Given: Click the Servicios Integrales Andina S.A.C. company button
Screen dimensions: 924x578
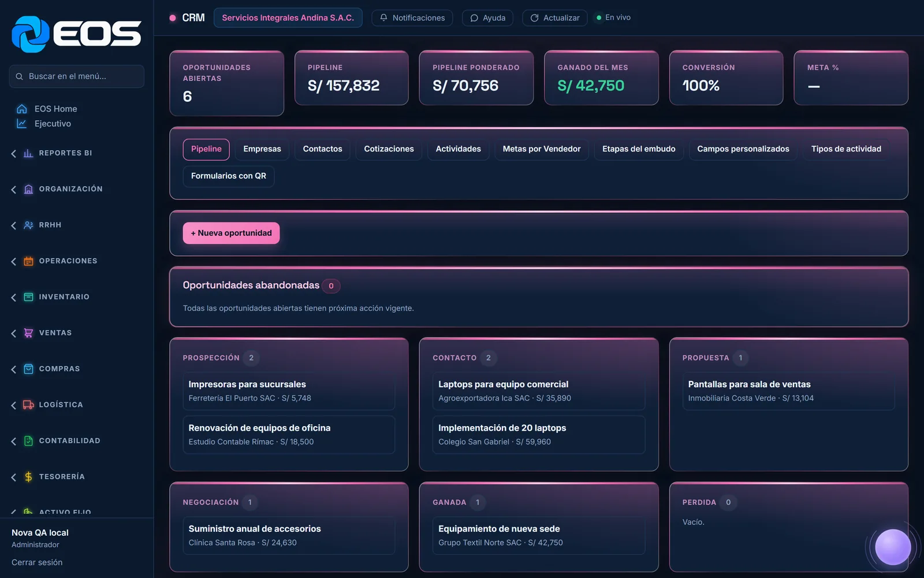Looking at the screenshot, I should pyautogui.click(x=288, y=18).
